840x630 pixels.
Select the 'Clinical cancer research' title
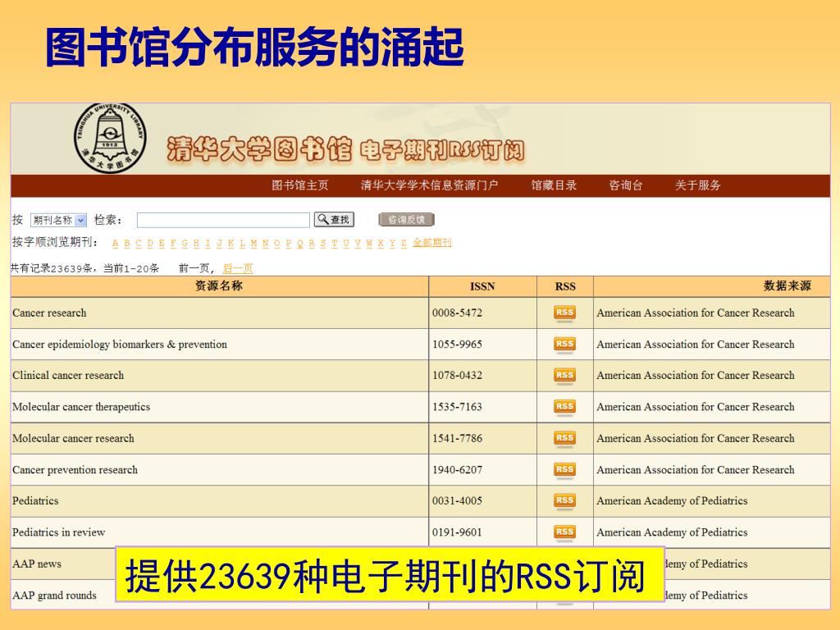coord(68,376)
